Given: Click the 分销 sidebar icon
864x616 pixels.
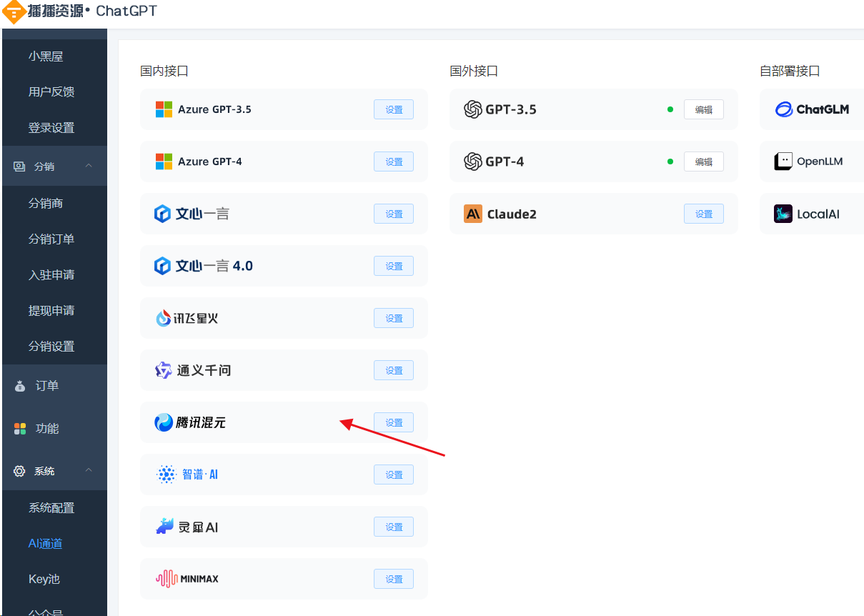Looking at the screenshot, I should 19,167.
